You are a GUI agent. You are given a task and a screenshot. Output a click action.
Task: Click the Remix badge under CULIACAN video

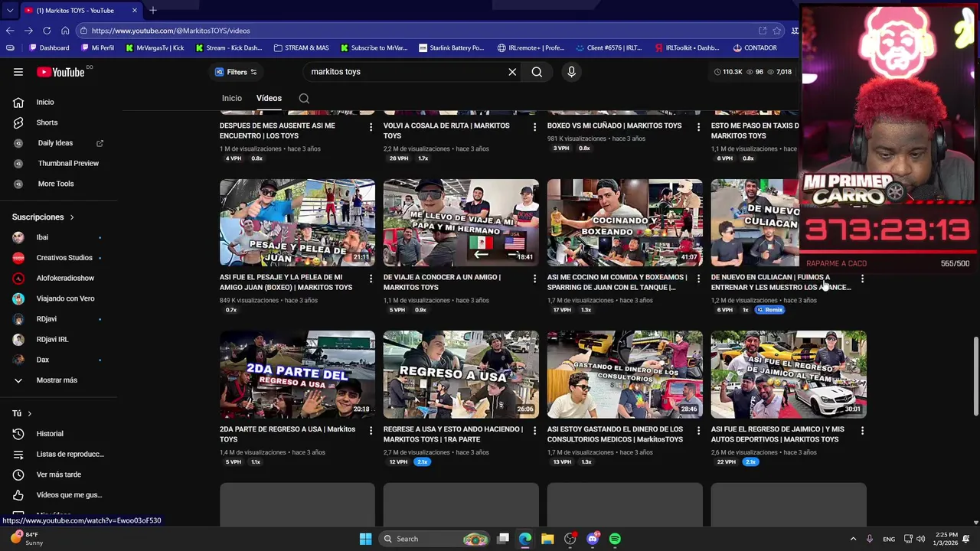[x=770, y=310]
